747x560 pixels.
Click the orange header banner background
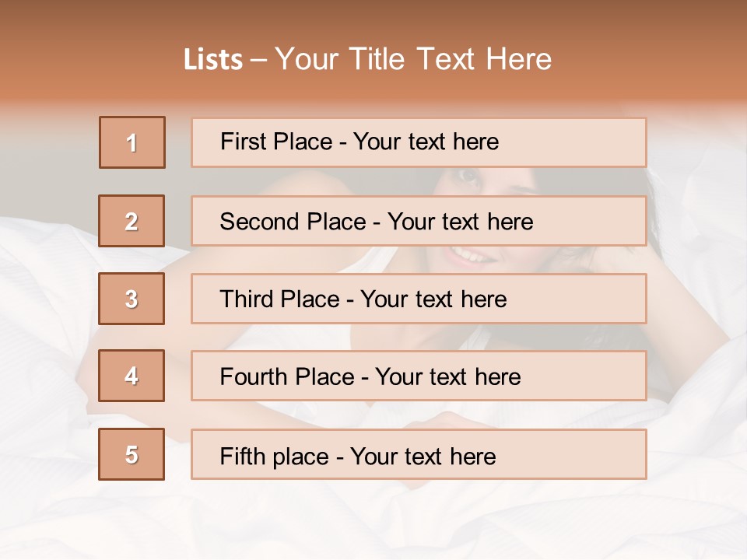pyautogui.click(x=661, y=47)
